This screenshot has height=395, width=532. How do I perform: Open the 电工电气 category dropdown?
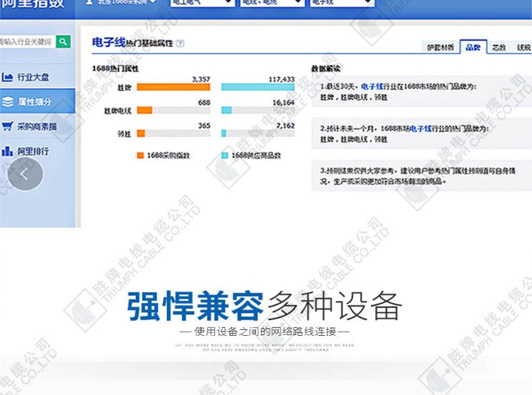pos(200,3)
